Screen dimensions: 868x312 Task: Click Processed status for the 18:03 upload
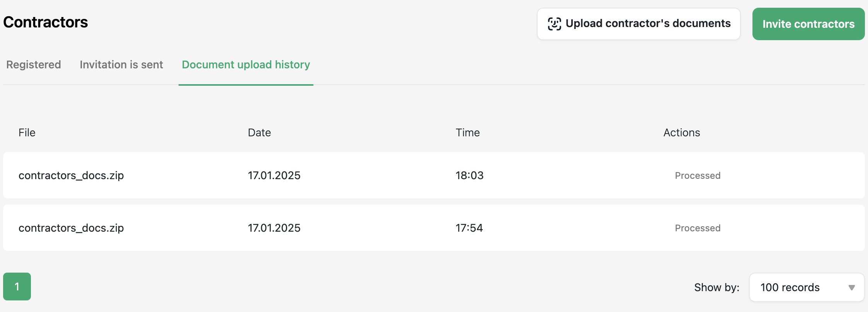tap(698, 176)
